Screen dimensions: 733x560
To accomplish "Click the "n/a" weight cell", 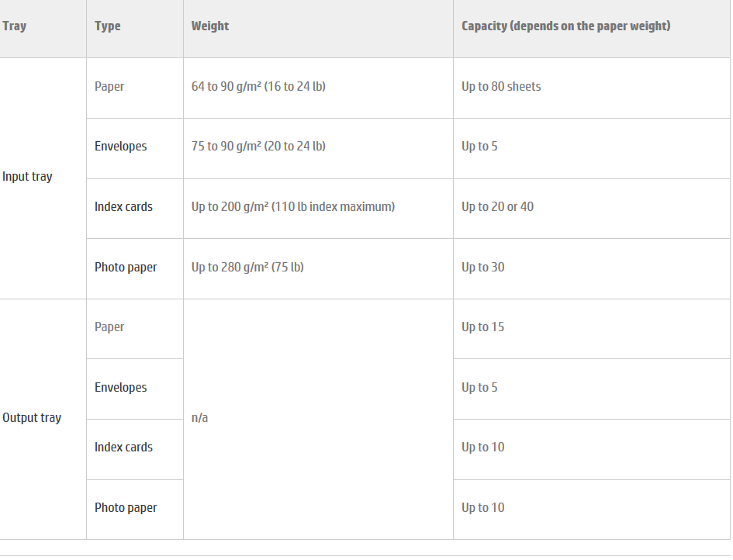I will pos(200,418).
